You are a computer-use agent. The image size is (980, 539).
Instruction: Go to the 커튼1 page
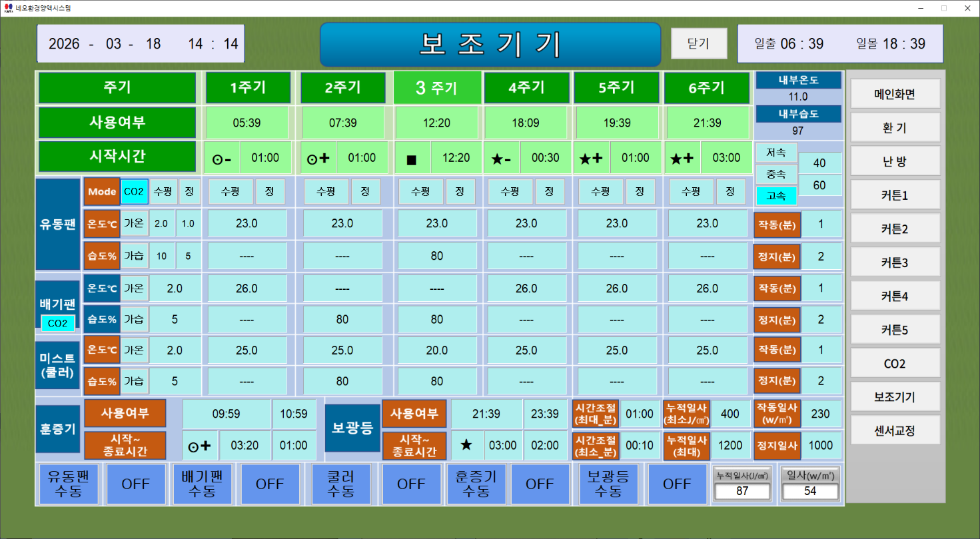[895, 195]
